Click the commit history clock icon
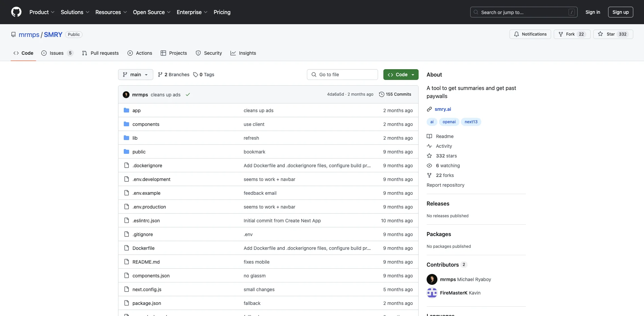 pyautogui.click(x=381, y=94)
